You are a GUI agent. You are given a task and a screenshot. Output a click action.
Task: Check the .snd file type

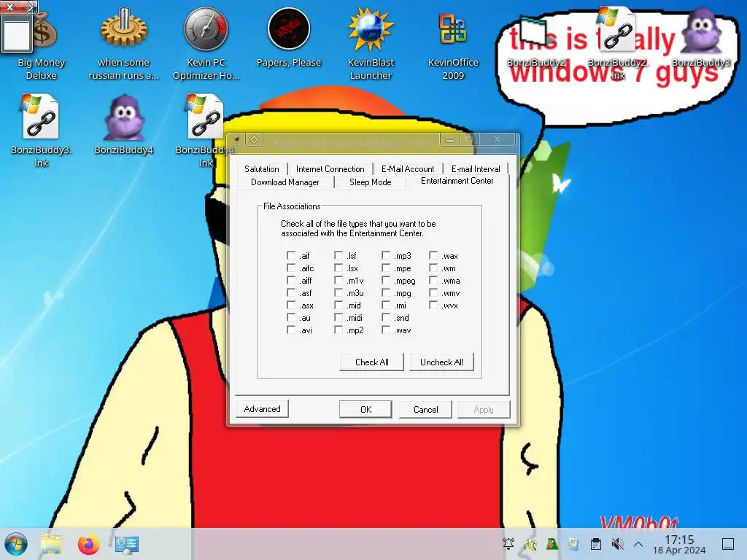pos(386,318)
